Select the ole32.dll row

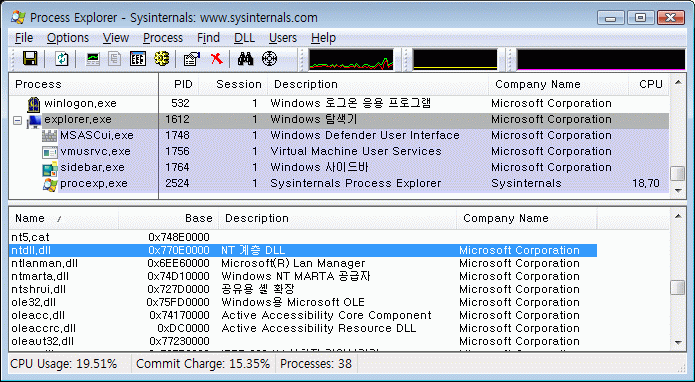pos(303,303)
